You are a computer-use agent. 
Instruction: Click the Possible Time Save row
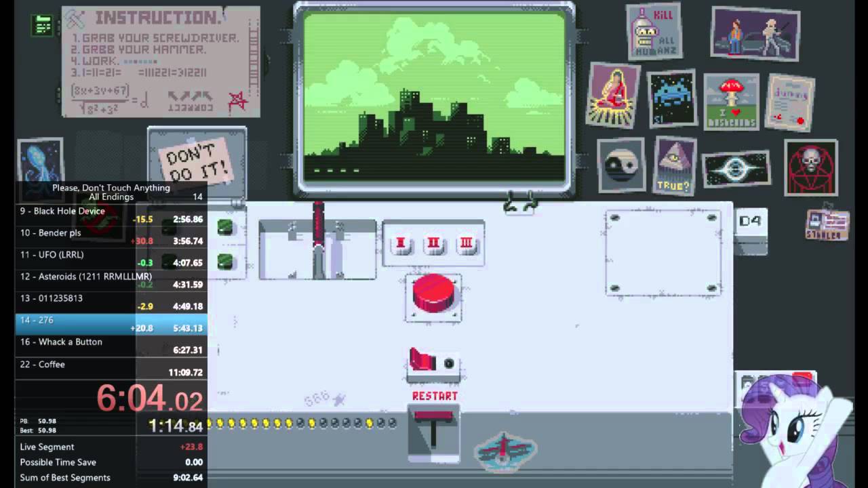(x=111, y=462)
